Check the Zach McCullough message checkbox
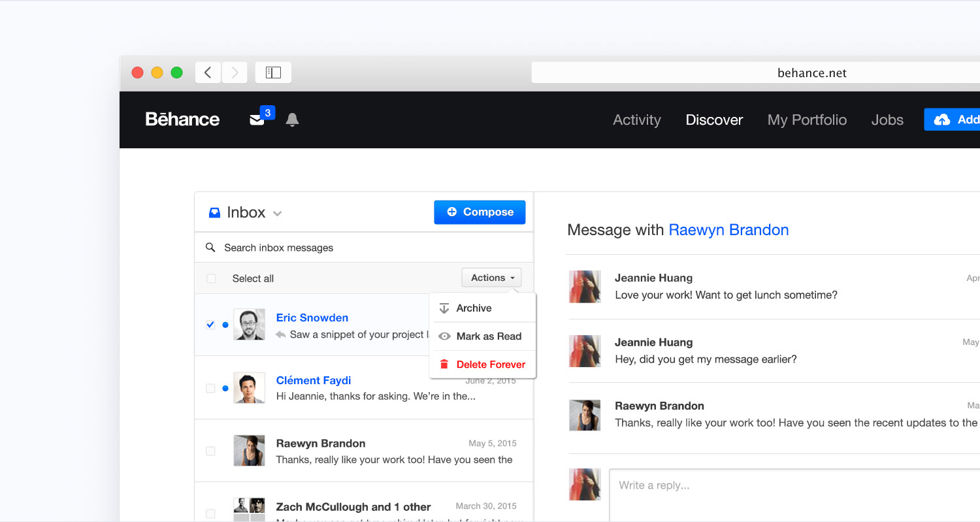This screenshot has height=522, width=980. pos(210,514)
